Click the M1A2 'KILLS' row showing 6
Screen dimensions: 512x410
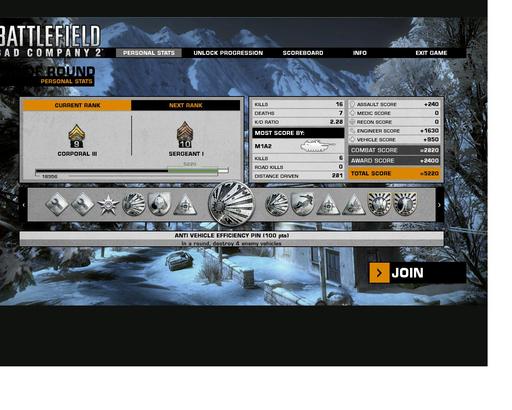298,158
